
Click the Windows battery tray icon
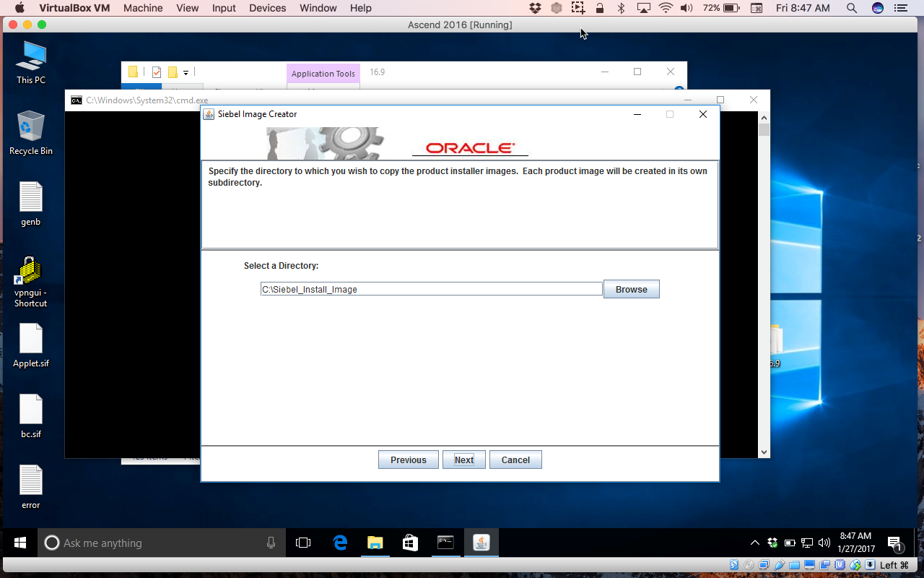click(790, 543)
